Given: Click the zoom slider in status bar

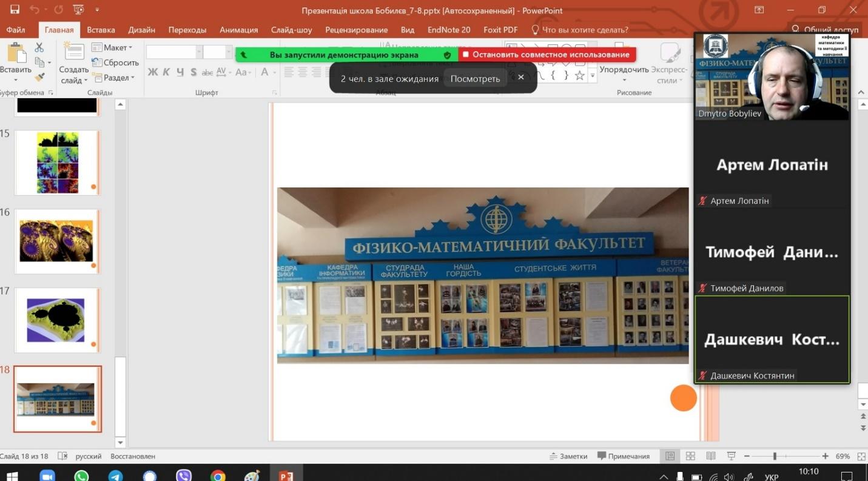Looking at the screenshot, I should [775, 456].
